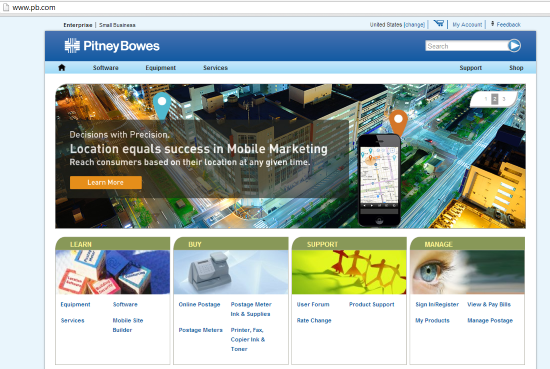This screenshot has width=550, height=369.
Task: Click the Learn More button
Action: (x=106, y=182)
